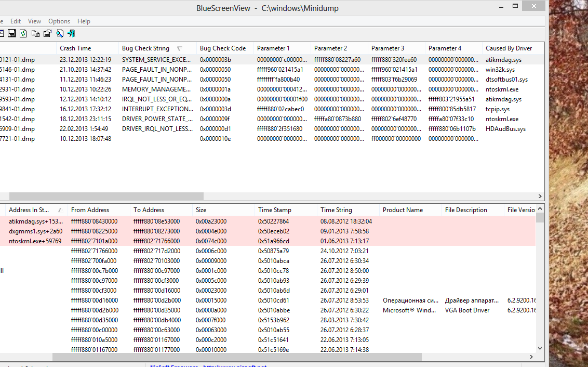Viewport: 588px width, 367px height.
Task: Click the Time String column header
Action: tap(348, 210)
